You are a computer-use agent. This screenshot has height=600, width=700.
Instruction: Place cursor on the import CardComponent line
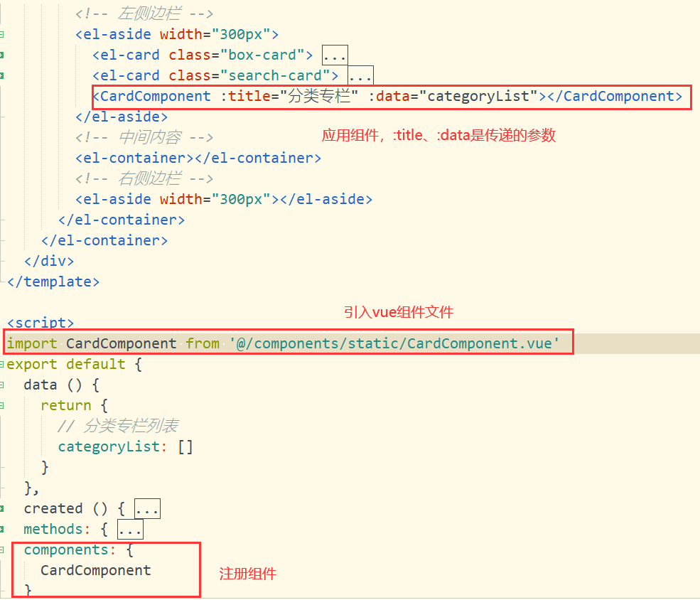pyautogui.click(x=283, y=344)
